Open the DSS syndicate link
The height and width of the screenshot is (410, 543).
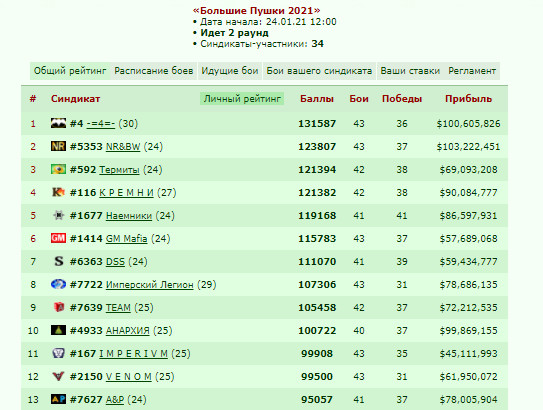115,261
